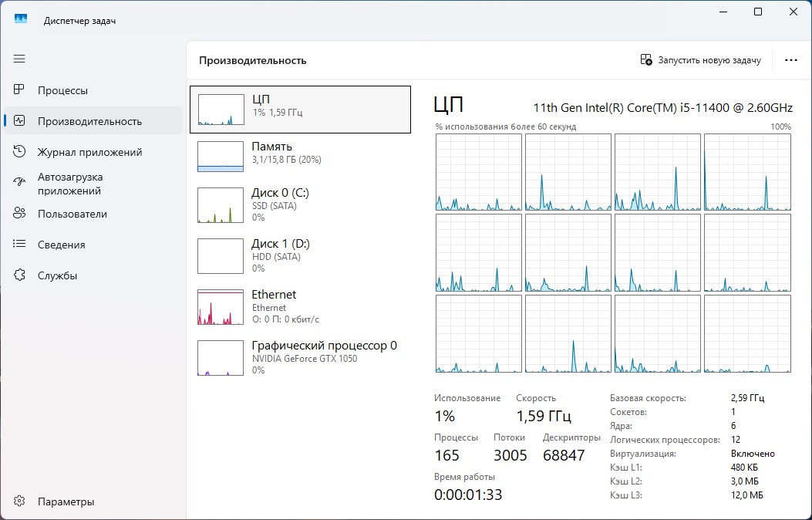Click the first logical processor graph, top row

click(479, 172)
